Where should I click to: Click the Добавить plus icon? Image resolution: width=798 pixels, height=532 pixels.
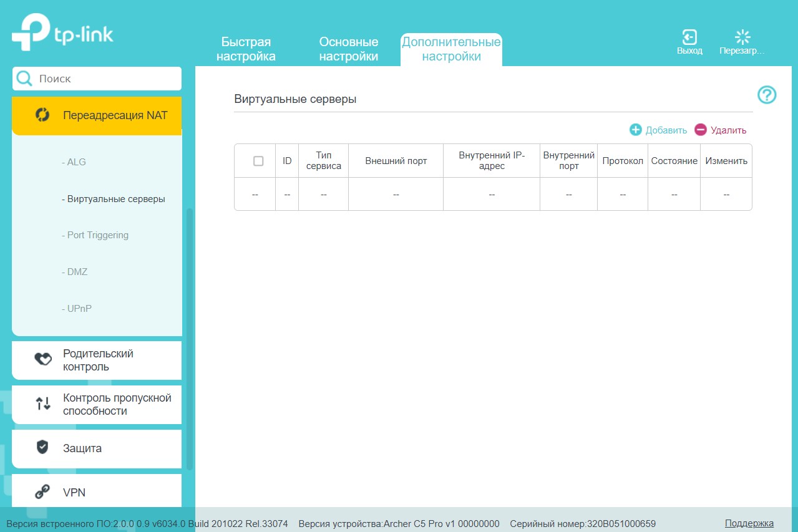635,130
